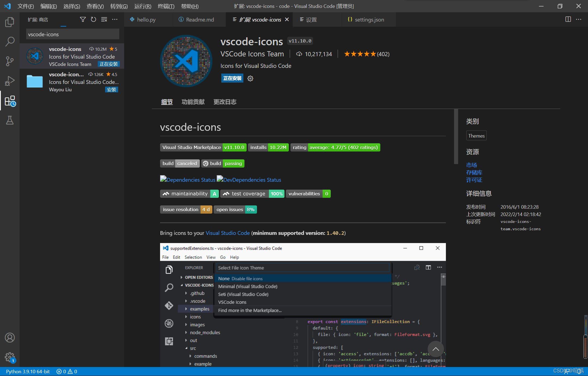Viewport: 588px width, 376px height.
Task: Open the extension manage gear dropdown
Action: 250,78
